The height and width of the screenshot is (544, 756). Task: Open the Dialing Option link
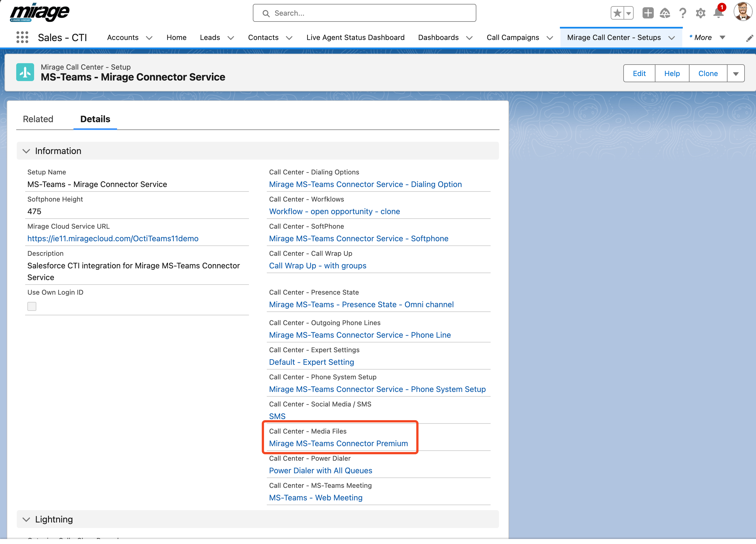[x=365, y=184]
